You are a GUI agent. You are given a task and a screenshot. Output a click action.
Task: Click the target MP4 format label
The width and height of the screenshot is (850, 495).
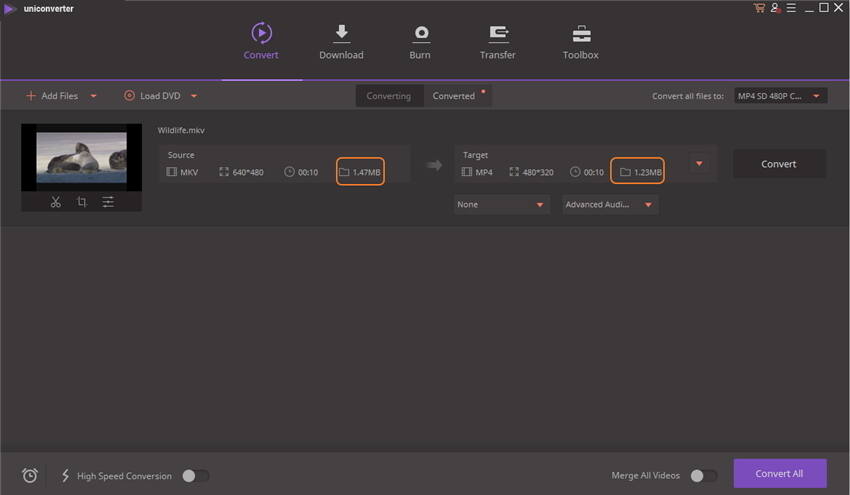pos(477,172)
